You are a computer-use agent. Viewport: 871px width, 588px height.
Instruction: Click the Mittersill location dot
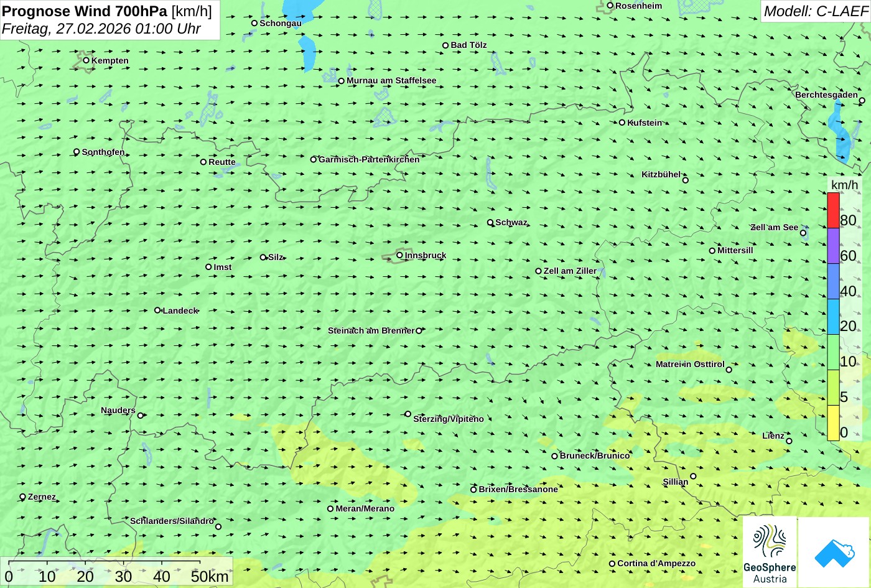click(x=712, y=251)
